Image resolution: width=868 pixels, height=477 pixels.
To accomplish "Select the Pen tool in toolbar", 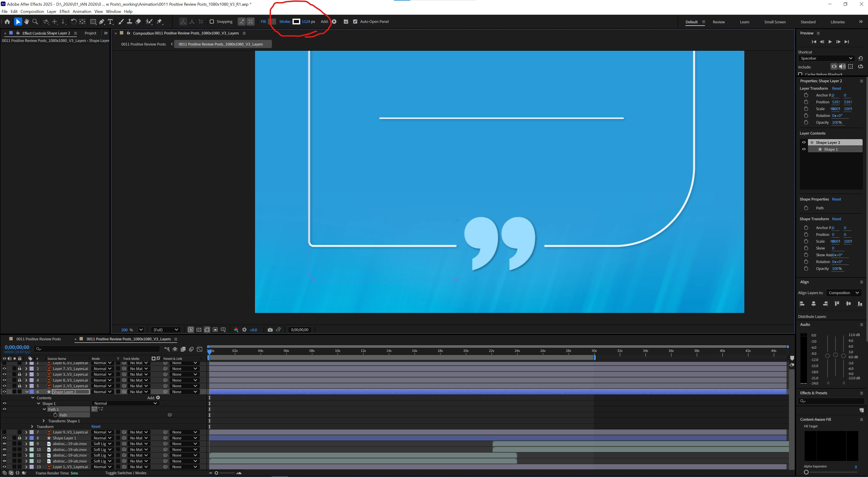I will 101,22.
